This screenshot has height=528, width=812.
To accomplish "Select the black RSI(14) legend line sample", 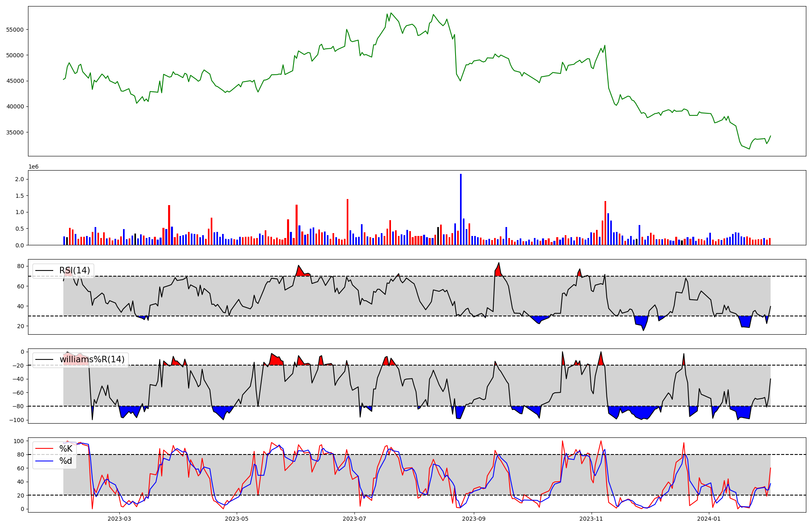I will coord(45,270).
